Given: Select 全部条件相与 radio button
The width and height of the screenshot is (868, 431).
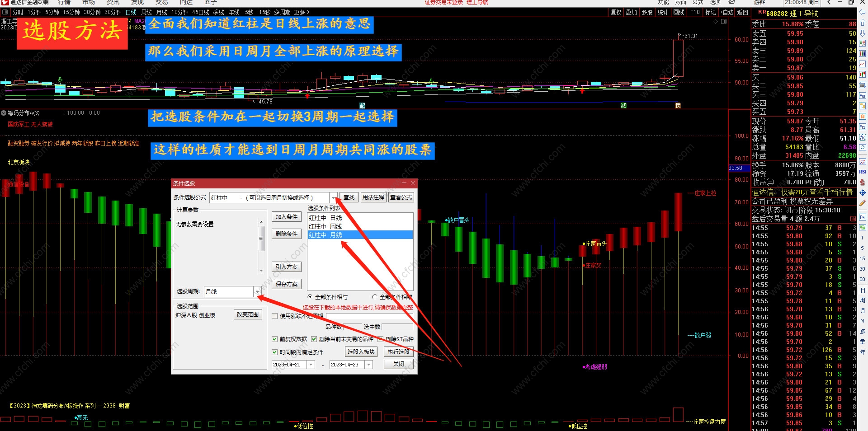Looking at the screenshot, I should [x=310, y=297].
